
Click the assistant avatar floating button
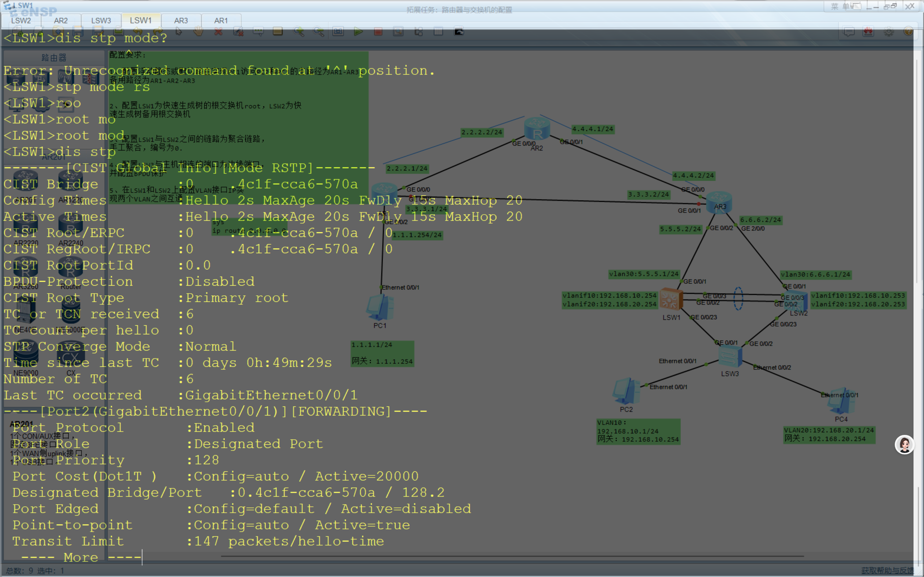[904, 445]
